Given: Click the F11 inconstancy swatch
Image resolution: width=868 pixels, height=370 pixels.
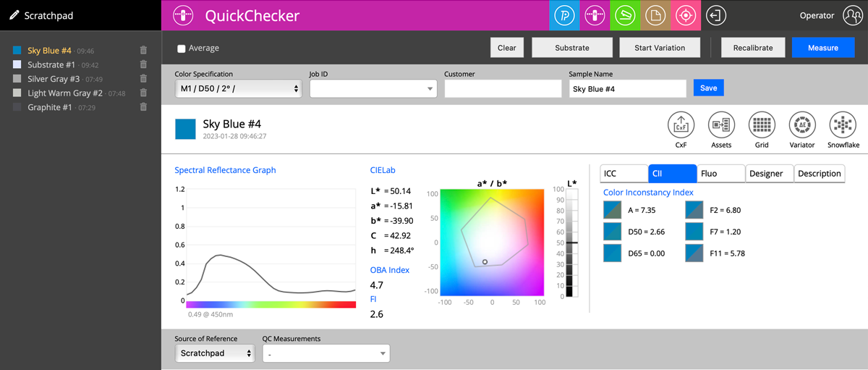Looking at the screenshot, I should coord(694,253).
